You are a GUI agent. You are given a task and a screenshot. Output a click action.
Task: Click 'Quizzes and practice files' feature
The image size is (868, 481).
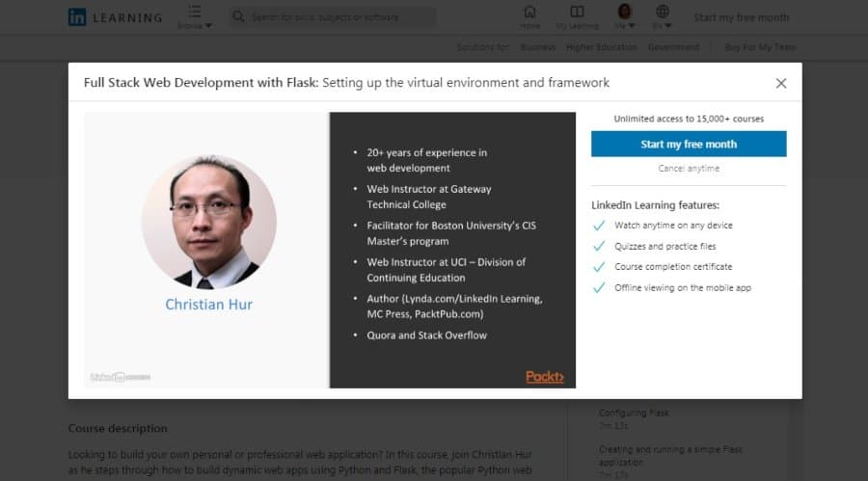[665, 247]
